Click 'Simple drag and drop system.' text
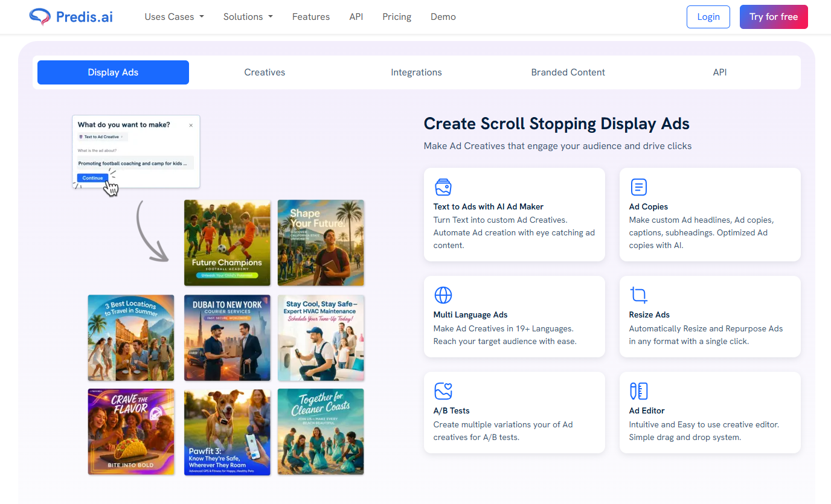The height and width of the screenshot is (504, 831). pyautogui.click(x=685, y=437)
